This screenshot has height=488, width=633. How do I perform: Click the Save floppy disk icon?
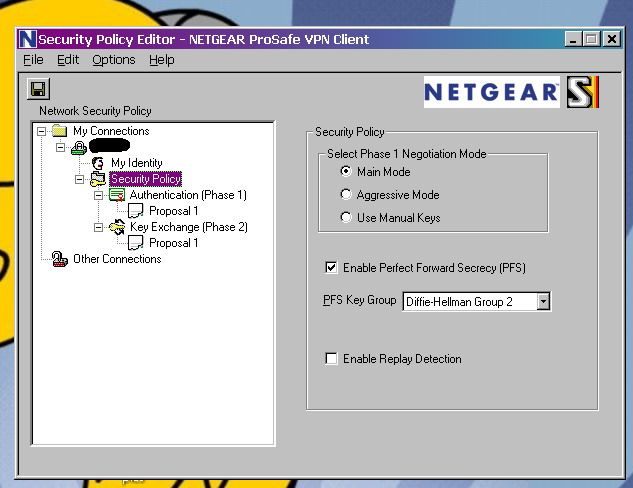pos(38,89)
